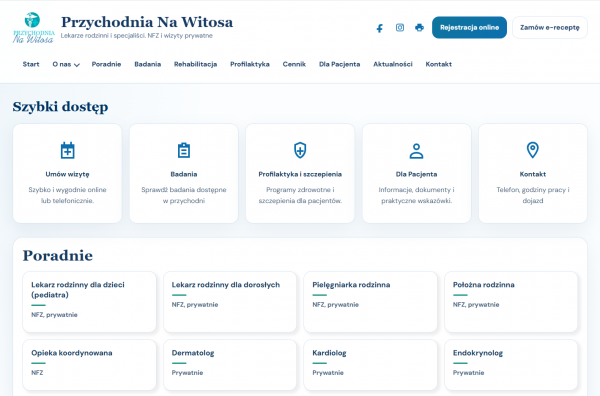Image resolution: width=600 pixels, height=396 pixels.
Task: Click the printer icon in header
Action: tap(419, 28)
